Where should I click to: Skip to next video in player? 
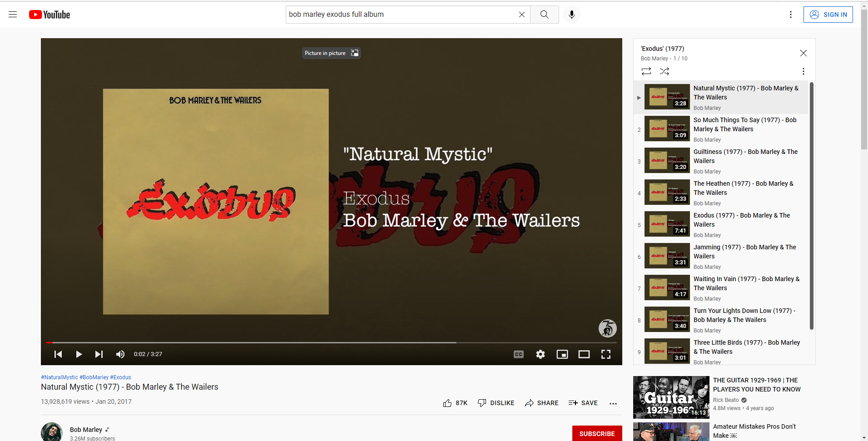pyautogui.click(x=99, y=354)
